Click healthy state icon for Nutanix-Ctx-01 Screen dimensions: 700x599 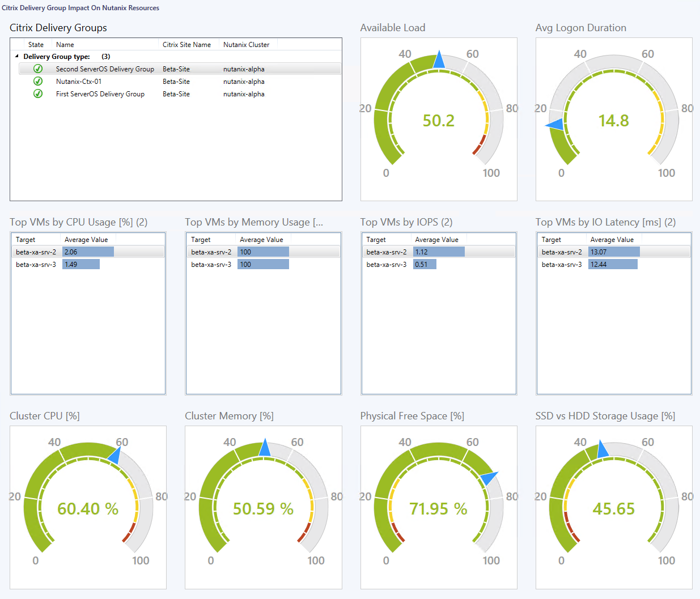tap(38, 81)
